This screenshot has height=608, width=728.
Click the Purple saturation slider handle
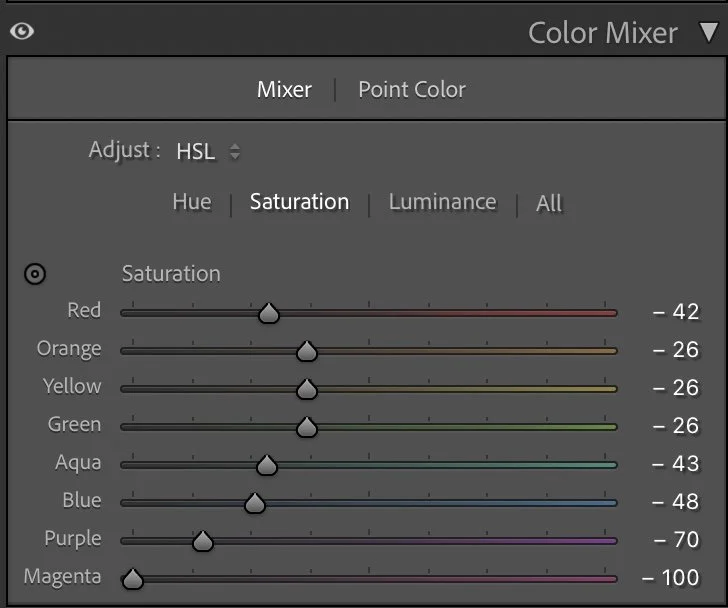(203, 541)
